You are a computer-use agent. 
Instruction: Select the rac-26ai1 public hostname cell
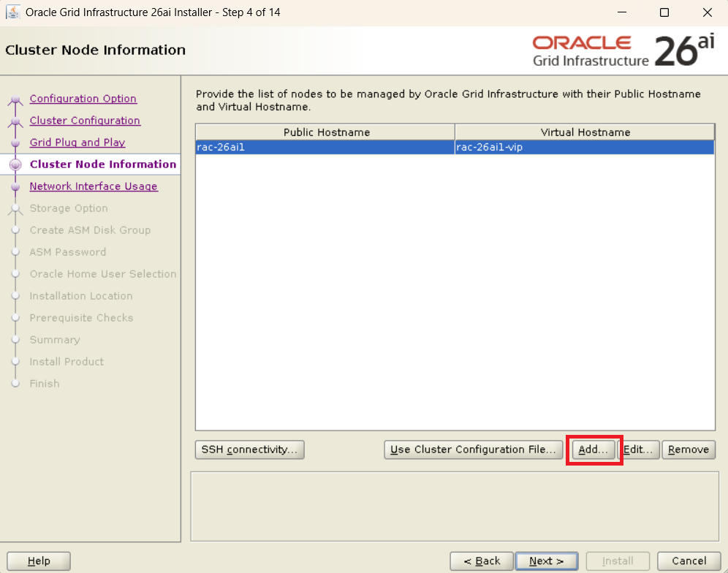325,147
